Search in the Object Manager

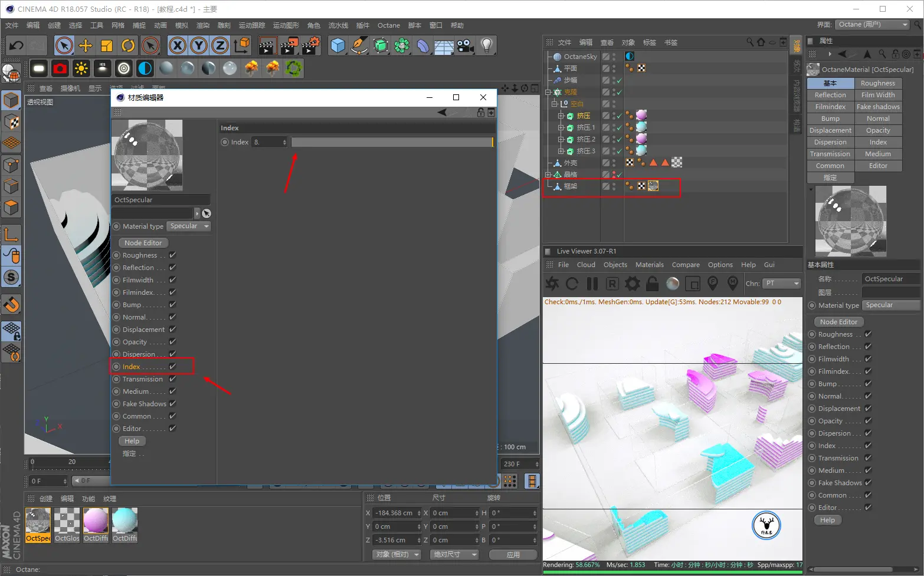tap(750, 42)
